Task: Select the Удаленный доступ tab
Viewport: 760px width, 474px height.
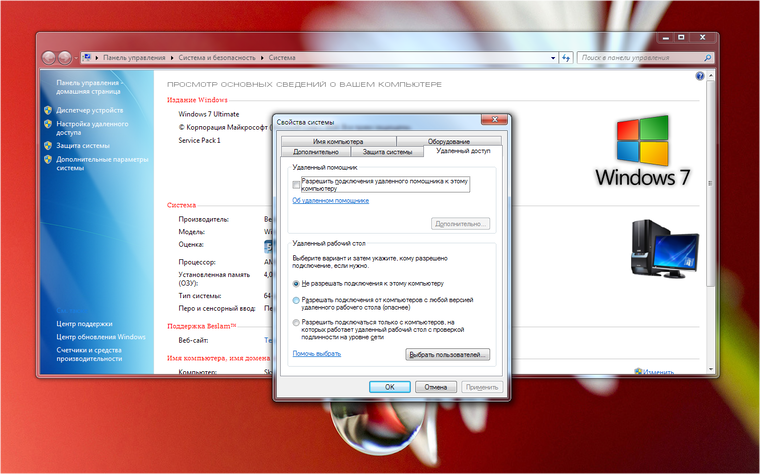Action: 463,151
